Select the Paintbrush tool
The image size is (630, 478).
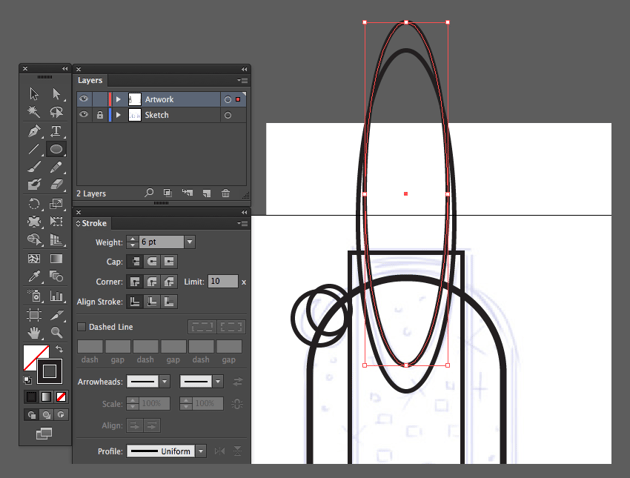tap(34, 167)
